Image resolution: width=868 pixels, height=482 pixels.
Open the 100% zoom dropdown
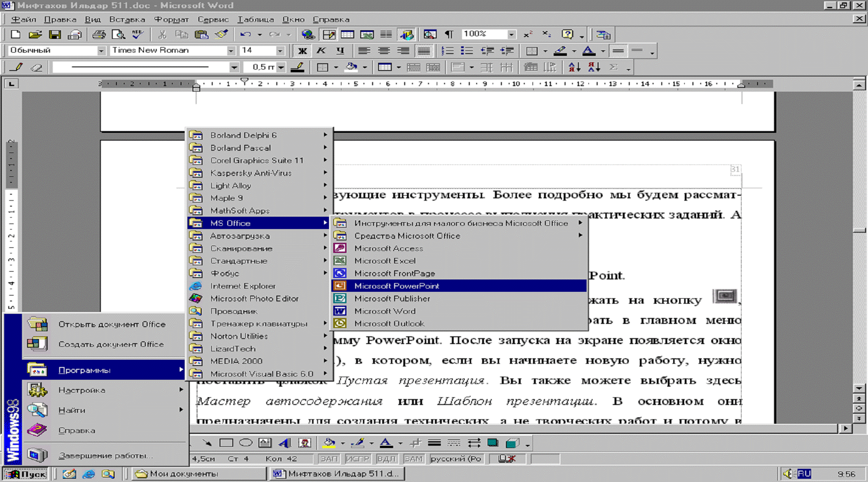511,35
